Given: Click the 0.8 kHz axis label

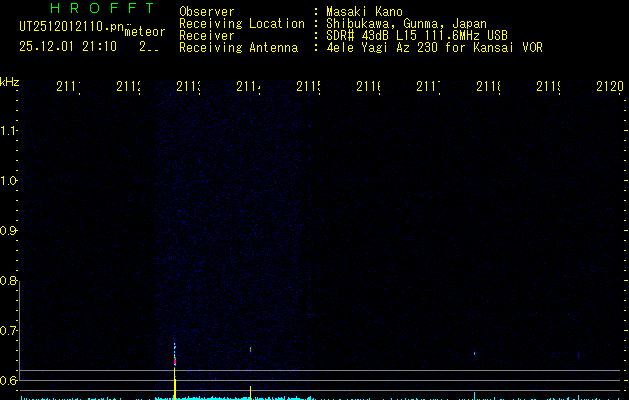Looking at the screenshot, I should 8,280.
